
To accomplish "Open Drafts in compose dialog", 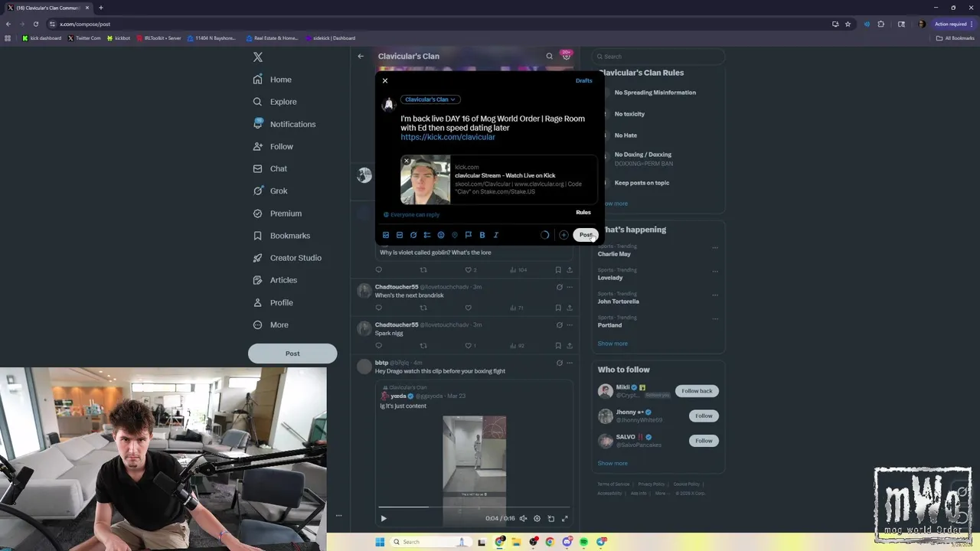I will point(583,80).
